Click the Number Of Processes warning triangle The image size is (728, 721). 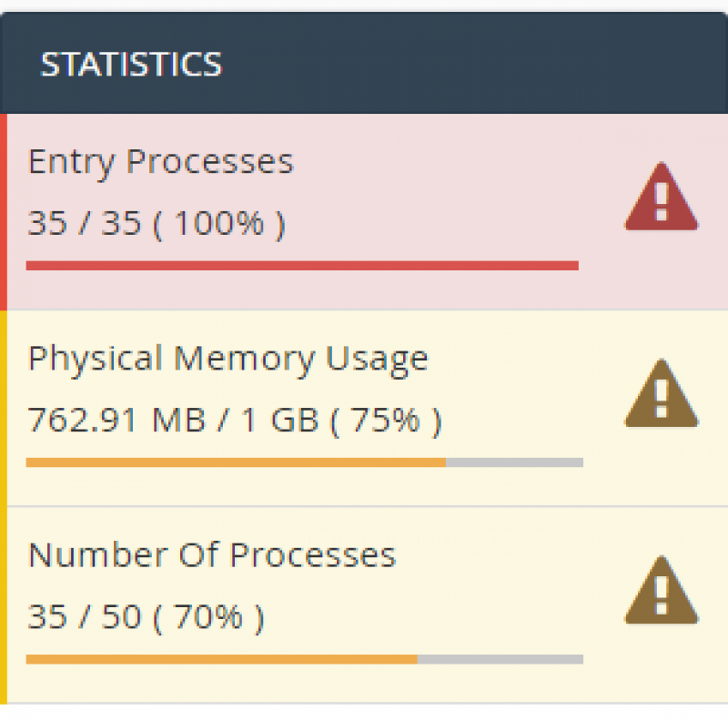[661, 591]
